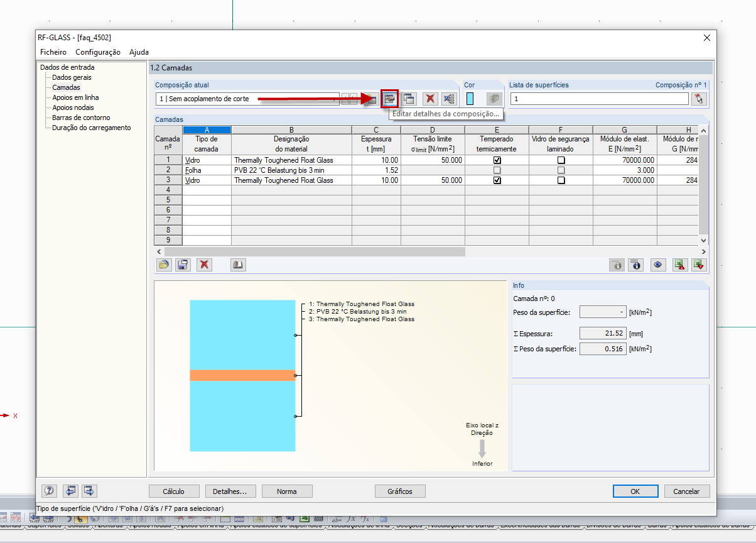Click the Excel import icon
The width and height of the screenshot is (756, 543).
[699, 265]
